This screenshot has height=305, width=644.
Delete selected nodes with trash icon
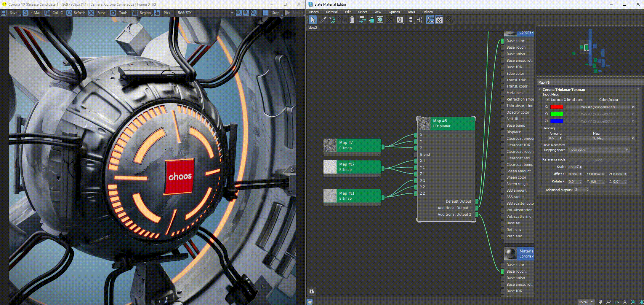pyautogui.click(x=352, y=20)
